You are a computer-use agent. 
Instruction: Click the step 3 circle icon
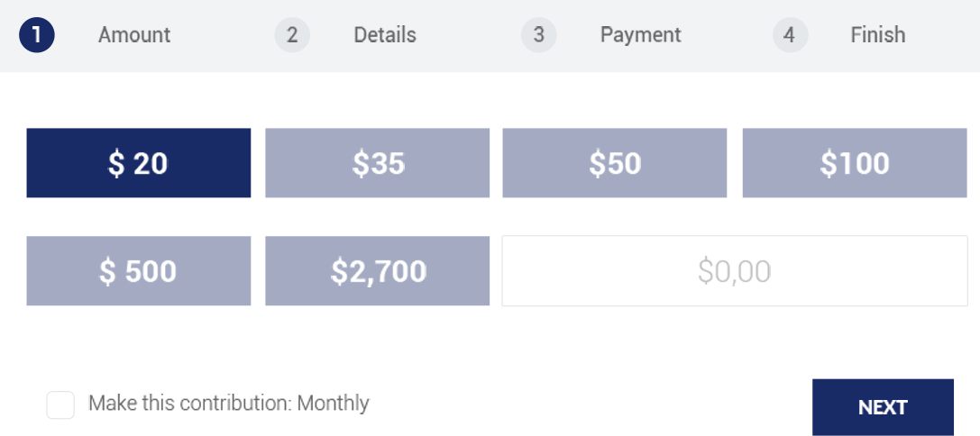(538, 35)
